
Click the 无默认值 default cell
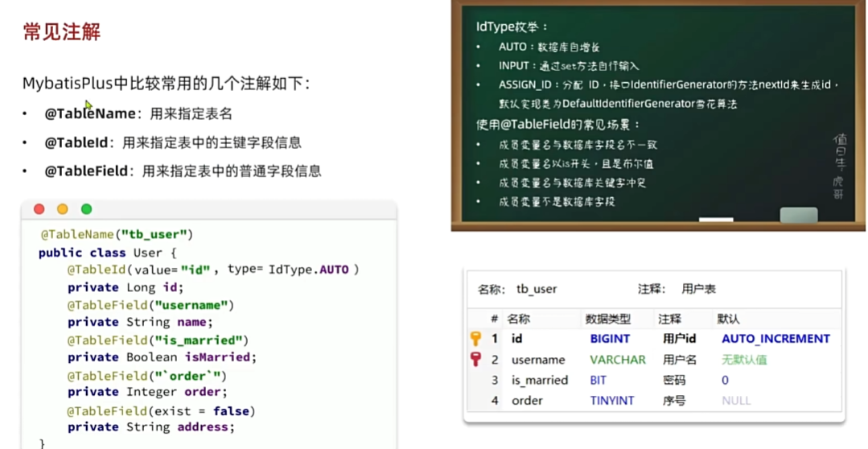click(744, 360)
